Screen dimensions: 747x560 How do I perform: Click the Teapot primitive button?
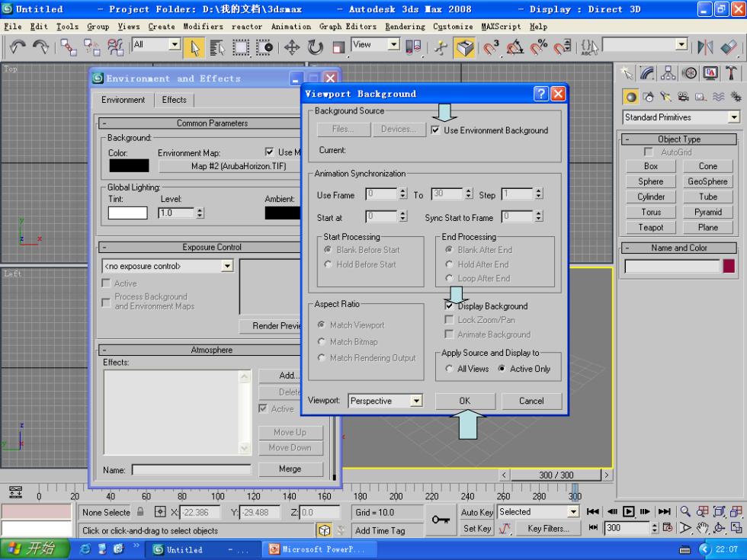tap(650, 227)
